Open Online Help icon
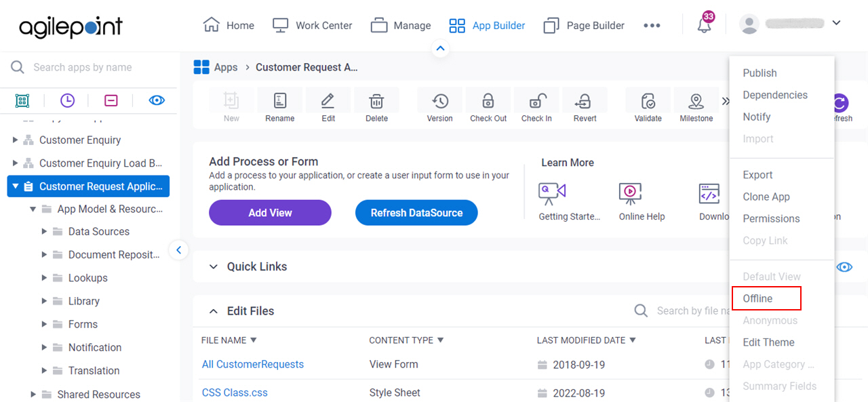Screen dimensions: 868x402 631,194
